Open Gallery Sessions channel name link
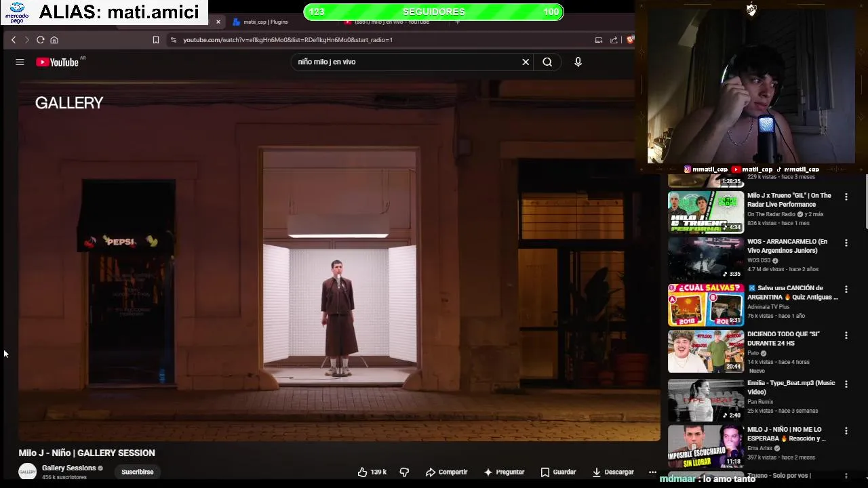The image size is (868, 488). (68, 468)
